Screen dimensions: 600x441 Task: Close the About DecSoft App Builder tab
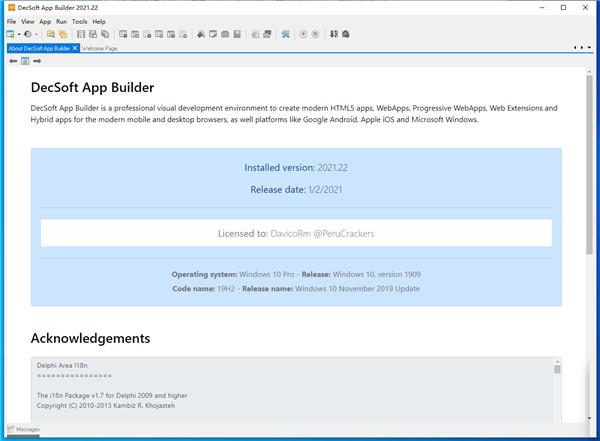[75, 48]
